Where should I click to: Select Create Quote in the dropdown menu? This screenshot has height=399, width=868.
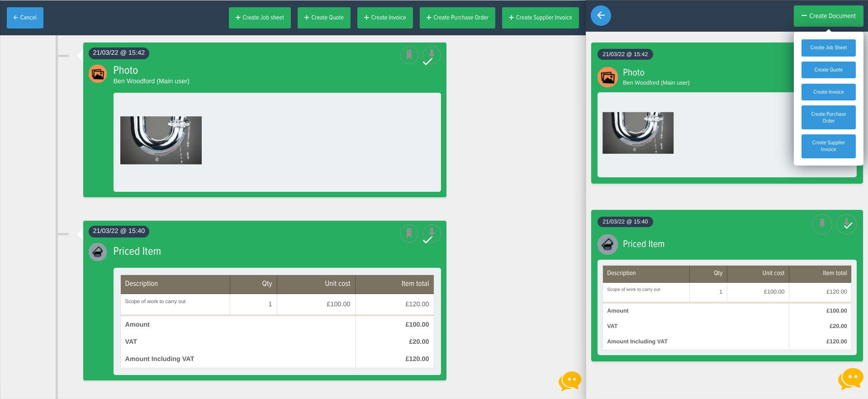point(828,70)
